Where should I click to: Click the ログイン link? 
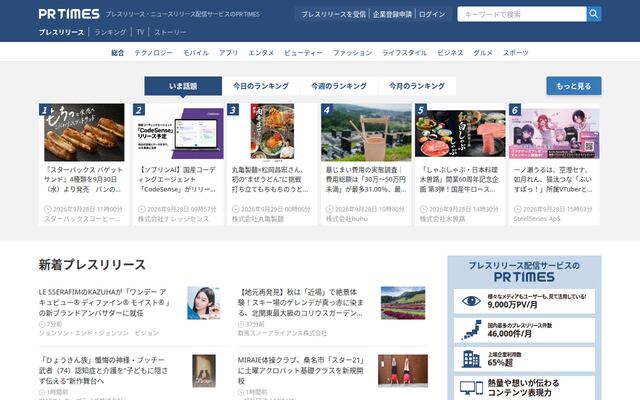click(432, 14)
